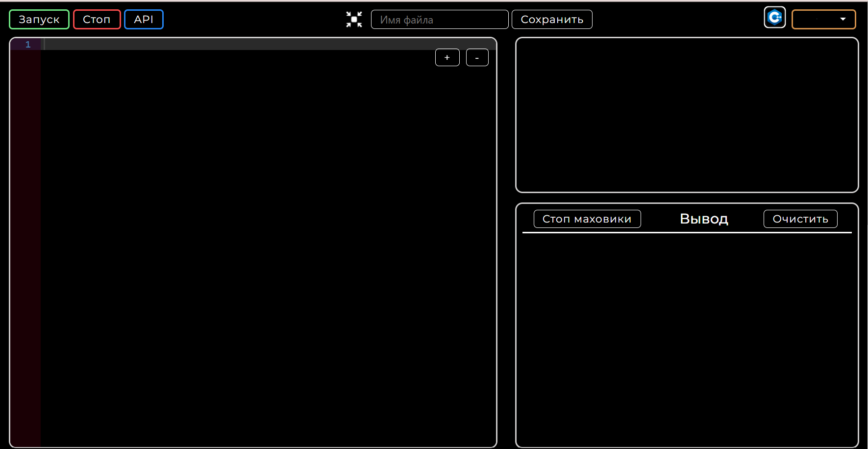Save the file via Сохранить
Image resolution: width=868 pixels, height=449 pixels.
coord(552,19)
